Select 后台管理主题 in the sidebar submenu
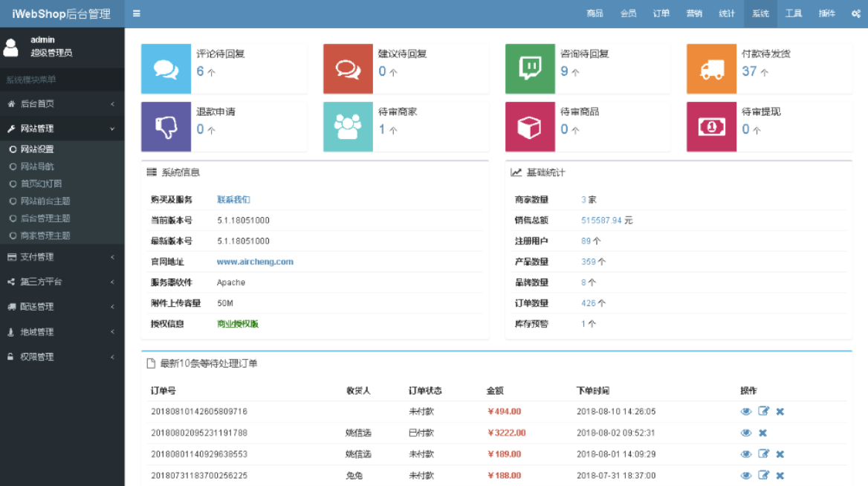This screenshot has width=868, height=486. 45,218
